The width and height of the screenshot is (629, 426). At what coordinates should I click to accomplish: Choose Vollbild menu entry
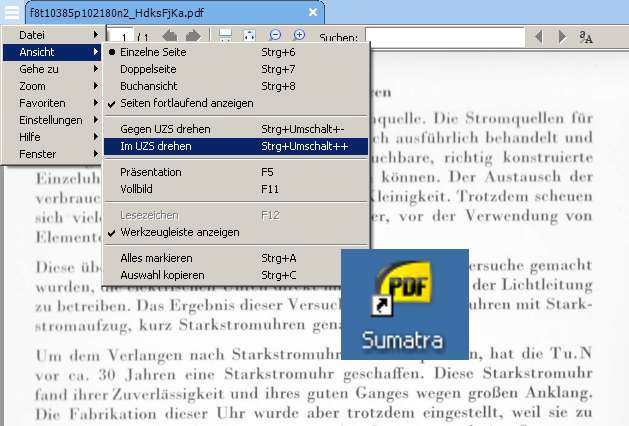point(236,189)
